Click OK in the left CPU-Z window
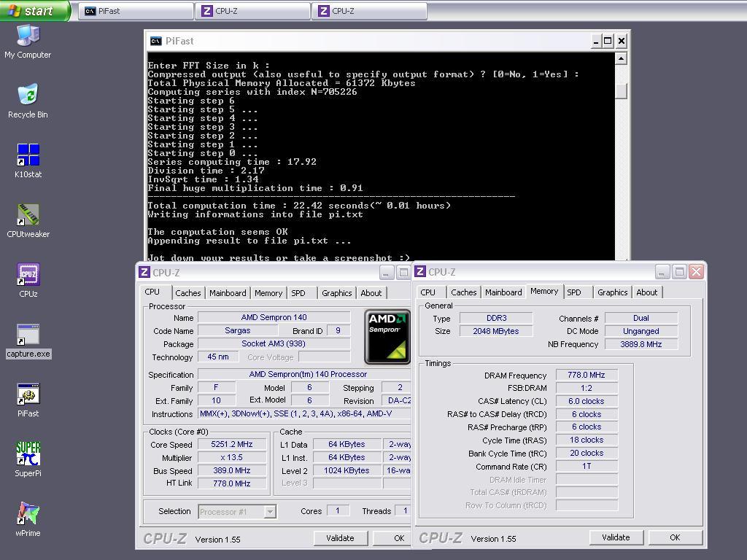Viewport: 747px width, 560px height. tap(394, 538)
